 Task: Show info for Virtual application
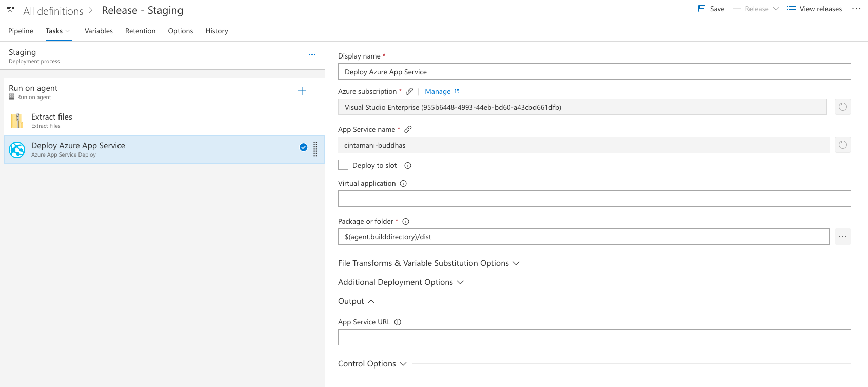click(403, 183)
